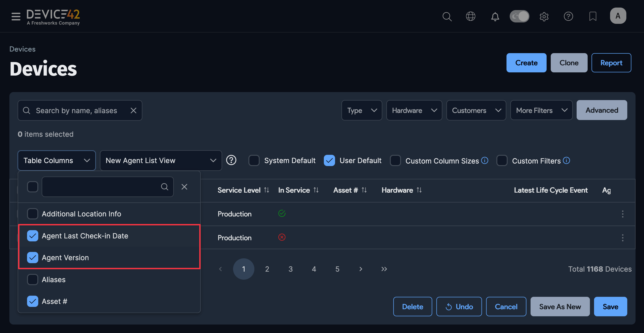Uncheck Agent Version column option

pos(33,258)
